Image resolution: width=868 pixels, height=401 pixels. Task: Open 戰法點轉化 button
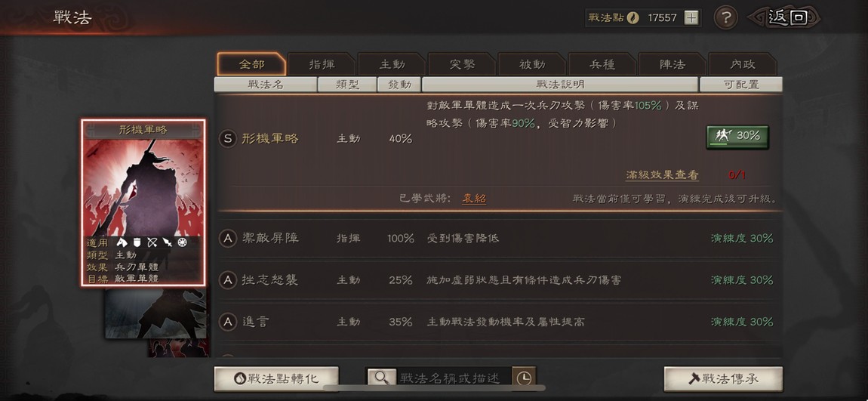coord(276,379)
